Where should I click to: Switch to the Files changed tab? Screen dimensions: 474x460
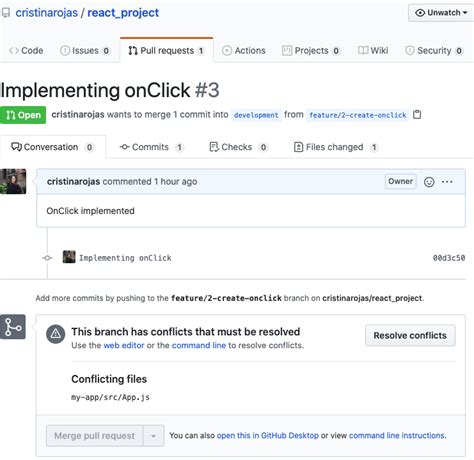click(336, 147)
